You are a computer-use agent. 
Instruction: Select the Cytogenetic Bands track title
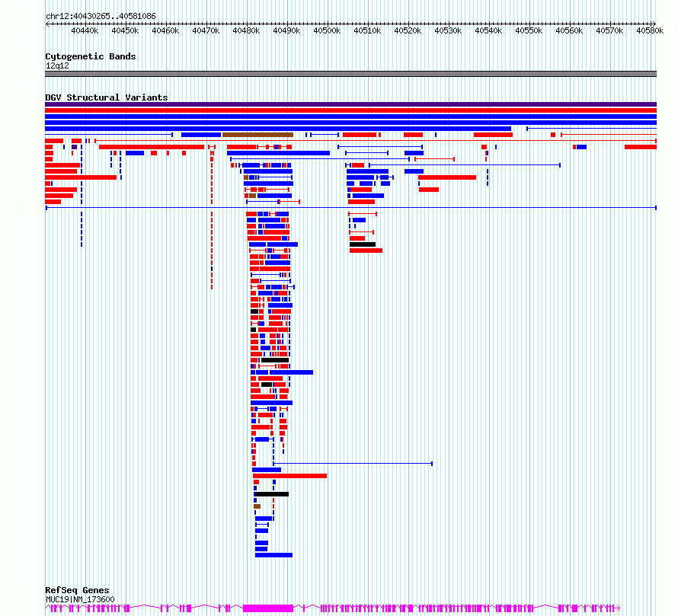pos(91,56)
